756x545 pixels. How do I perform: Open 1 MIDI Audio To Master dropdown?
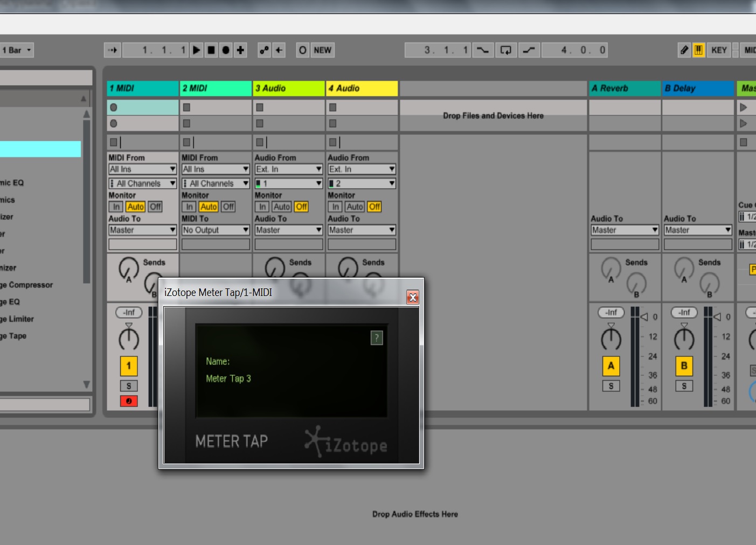[143, 230]
